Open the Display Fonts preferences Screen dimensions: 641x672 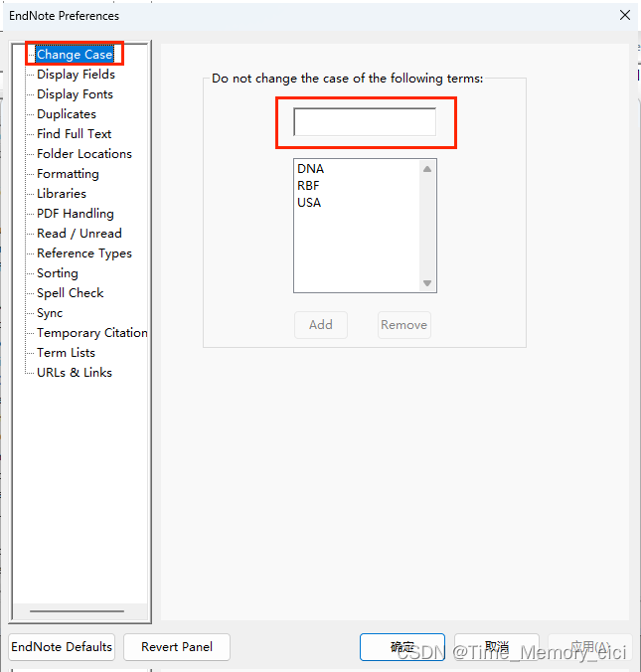pyautogui.click(x=75, y=94)
